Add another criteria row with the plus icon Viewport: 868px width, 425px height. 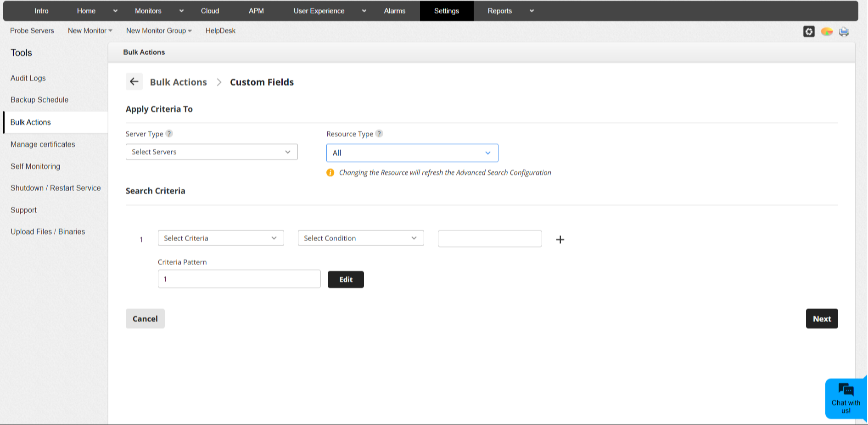560,239
